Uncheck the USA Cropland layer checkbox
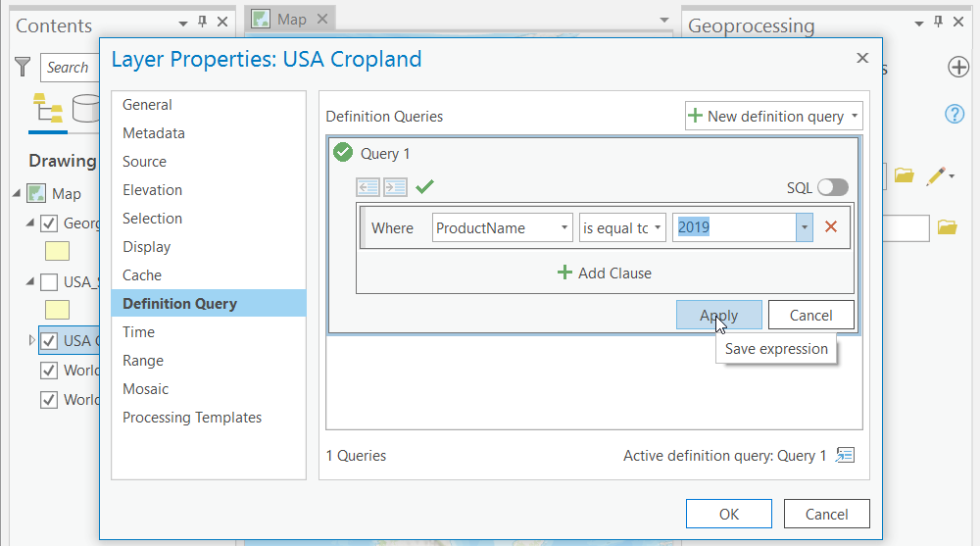The width and height of the screenshot is (980, 546). coord(49,341)
